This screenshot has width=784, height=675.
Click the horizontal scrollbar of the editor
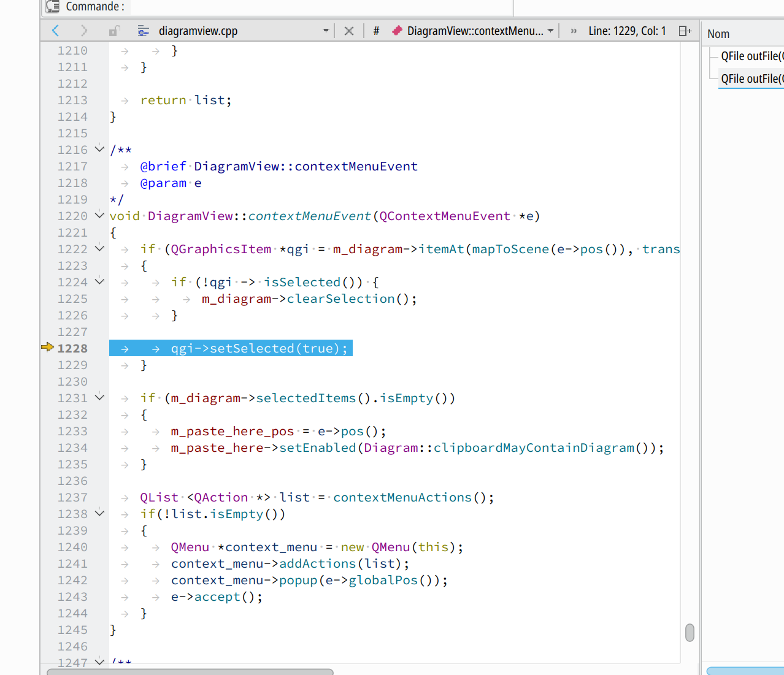pyautogui.click(x=190, y=672)
